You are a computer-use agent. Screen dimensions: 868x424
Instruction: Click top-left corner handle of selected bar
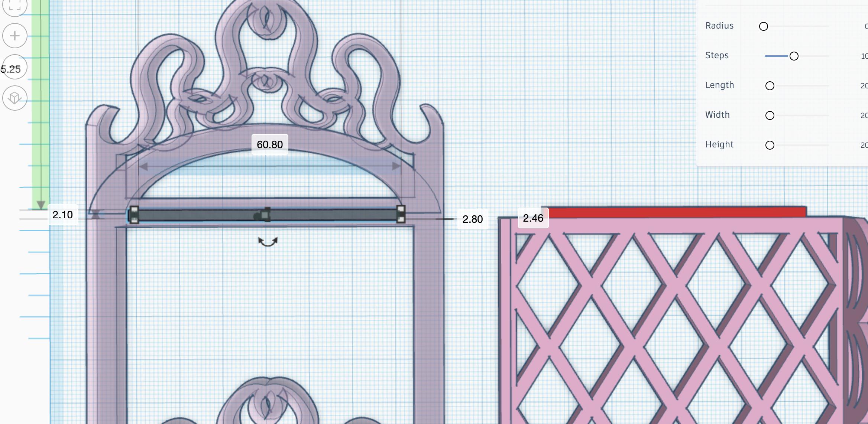click(x=135, y=210)
